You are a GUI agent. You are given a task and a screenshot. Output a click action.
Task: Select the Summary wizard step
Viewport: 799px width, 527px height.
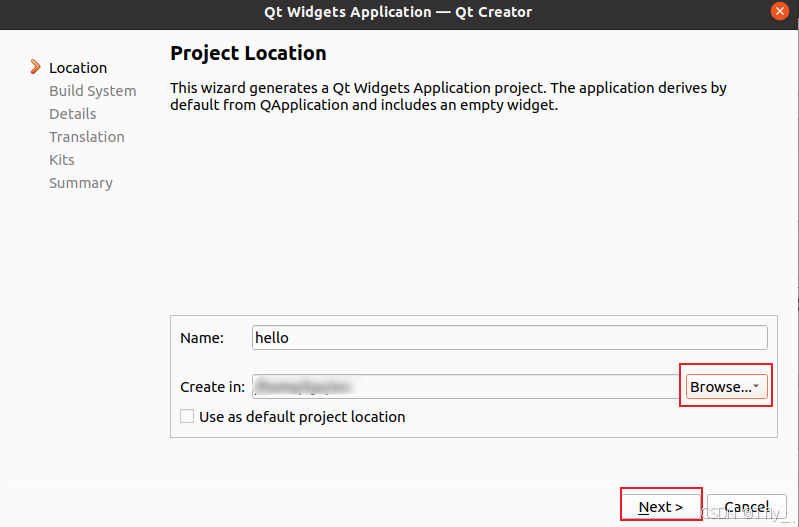point(81,182)
